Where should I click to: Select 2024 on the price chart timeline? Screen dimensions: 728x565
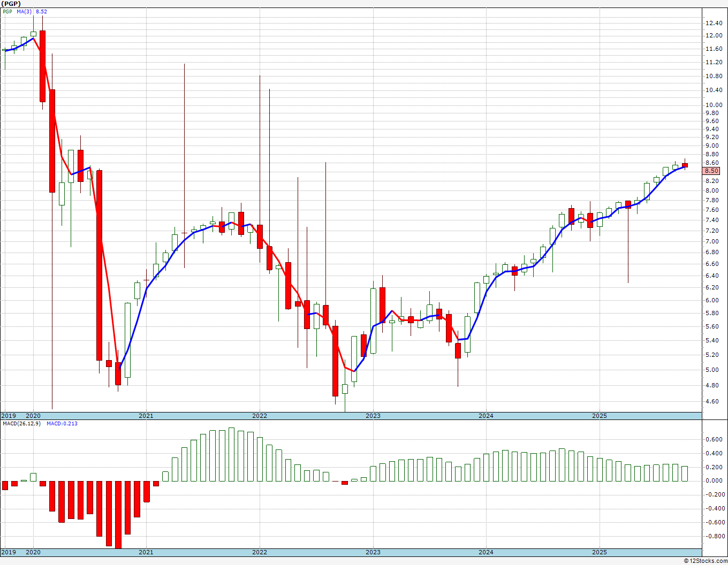486,416
